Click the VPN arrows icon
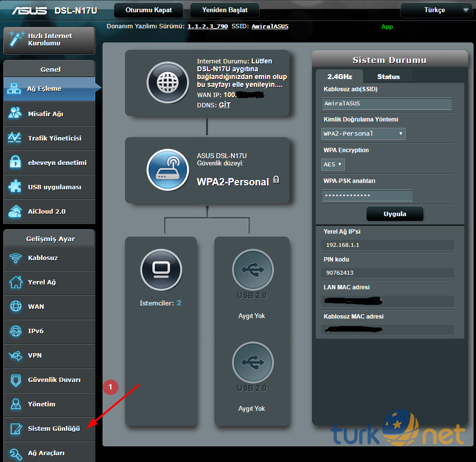Image resolution: width=476 pixels, height=462 pixels. pyautogui.click(x=16, y=355)
